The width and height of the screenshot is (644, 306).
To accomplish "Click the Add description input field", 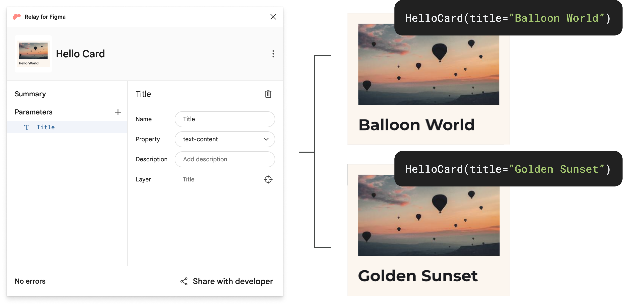I will tap(225, 159).
